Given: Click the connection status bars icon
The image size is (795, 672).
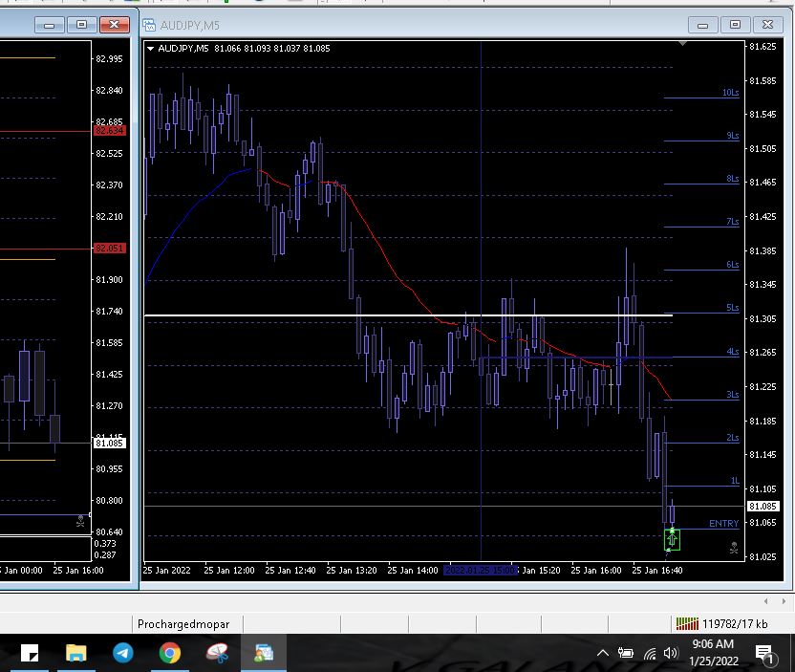Looking at the screenshot, I should (687, 623).
